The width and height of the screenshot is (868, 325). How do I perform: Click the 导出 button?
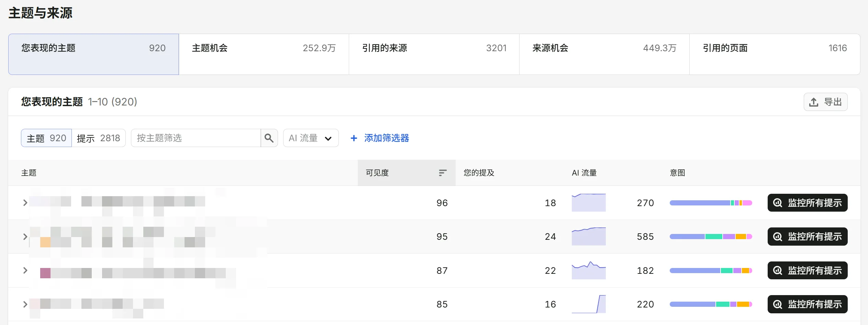click(825, 102)
